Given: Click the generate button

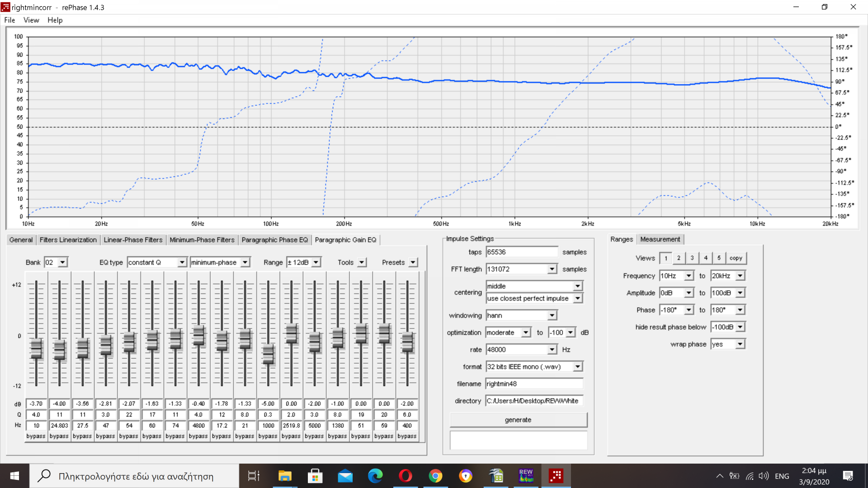Looking at the screenshot, I should (518, 420).
